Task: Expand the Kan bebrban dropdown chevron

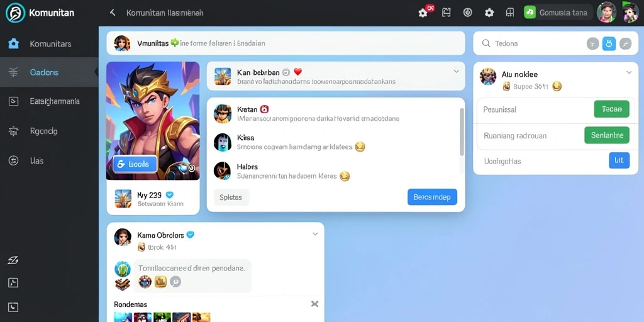Action: click(456, 72)
